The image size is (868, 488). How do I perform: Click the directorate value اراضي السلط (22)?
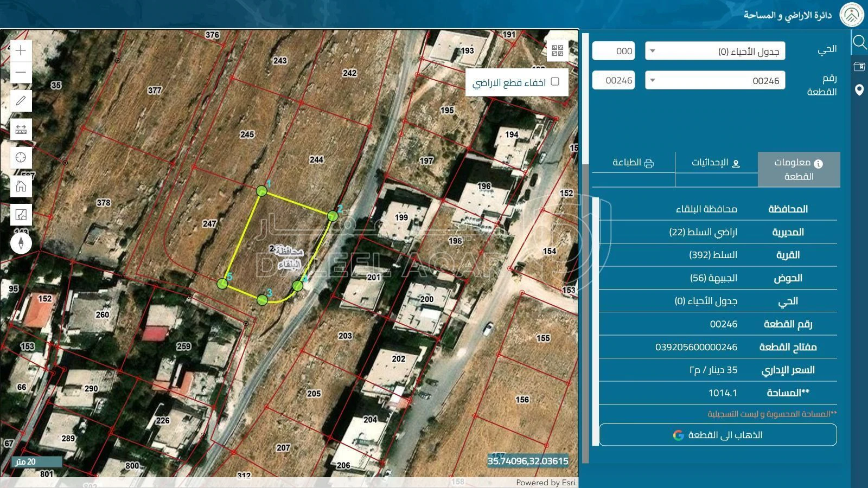point(703,232)
